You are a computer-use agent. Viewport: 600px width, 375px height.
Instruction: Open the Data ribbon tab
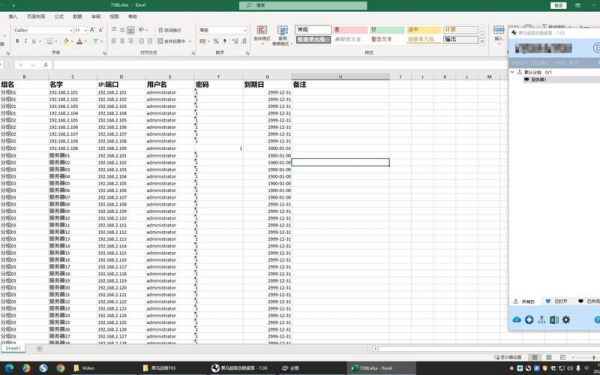77,16
